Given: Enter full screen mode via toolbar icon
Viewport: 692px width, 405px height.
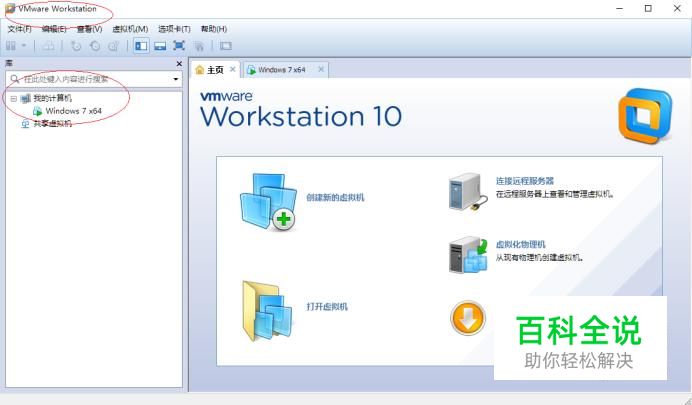Looking at the screenshot, I should [x=179, y=46].
